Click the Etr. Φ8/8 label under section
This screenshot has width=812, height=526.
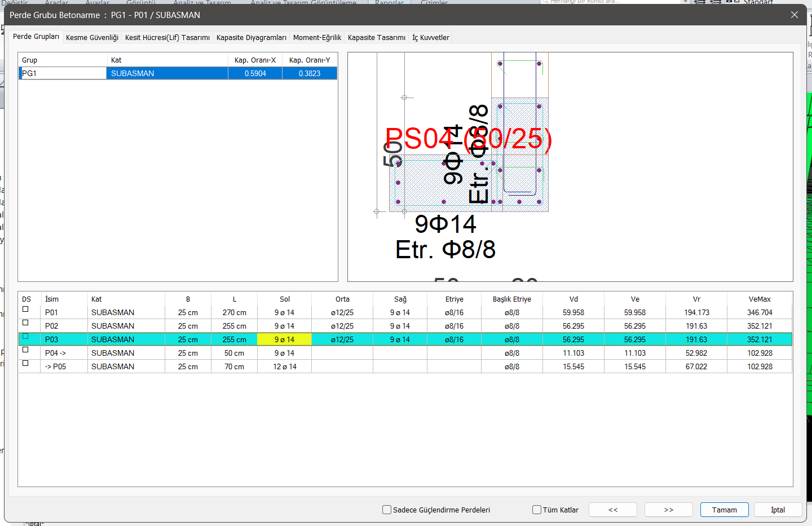(x=445, y=249)
